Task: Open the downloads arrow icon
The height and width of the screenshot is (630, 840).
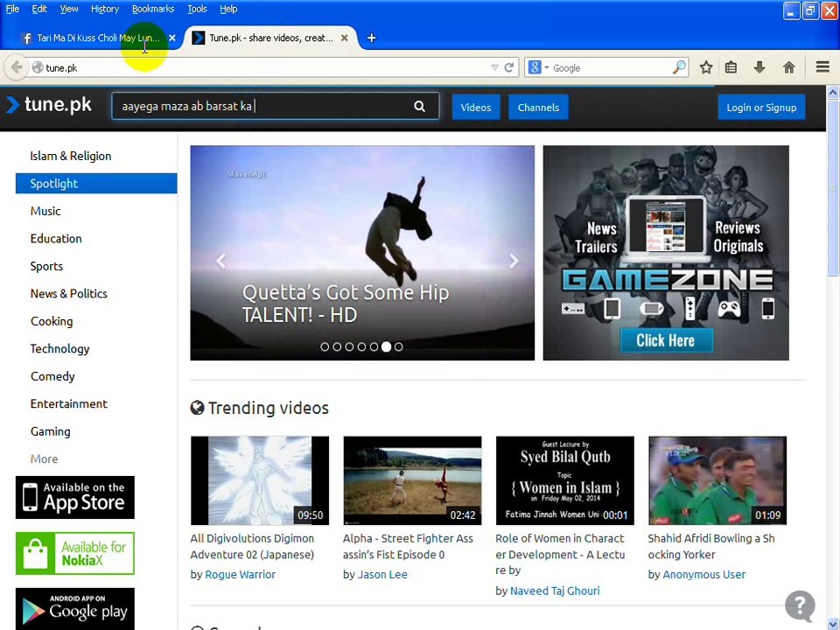Action: [x=759, y=67]
